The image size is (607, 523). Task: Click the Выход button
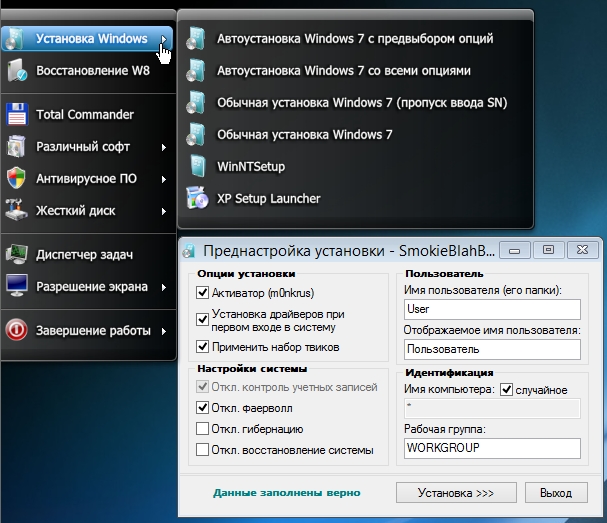(x=556, y=493)
